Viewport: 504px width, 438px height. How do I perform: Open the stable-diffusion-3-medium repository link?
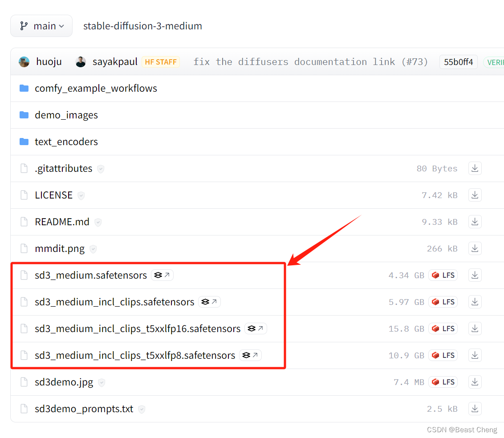pos(143,26)
